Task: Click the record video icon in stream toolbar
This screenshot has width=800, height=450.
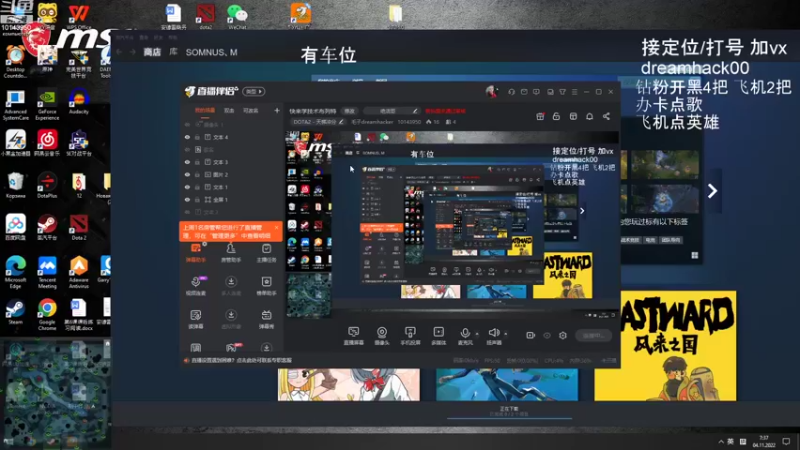Action: (531, 335)
